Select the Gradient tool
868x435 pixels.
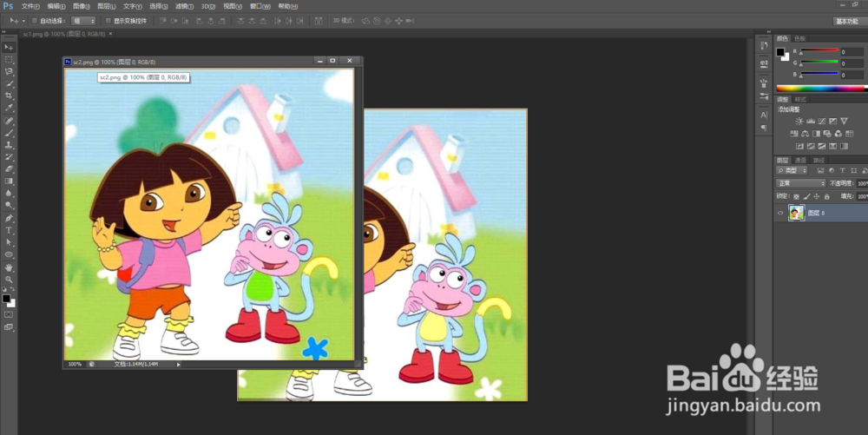tap(9, 181)
